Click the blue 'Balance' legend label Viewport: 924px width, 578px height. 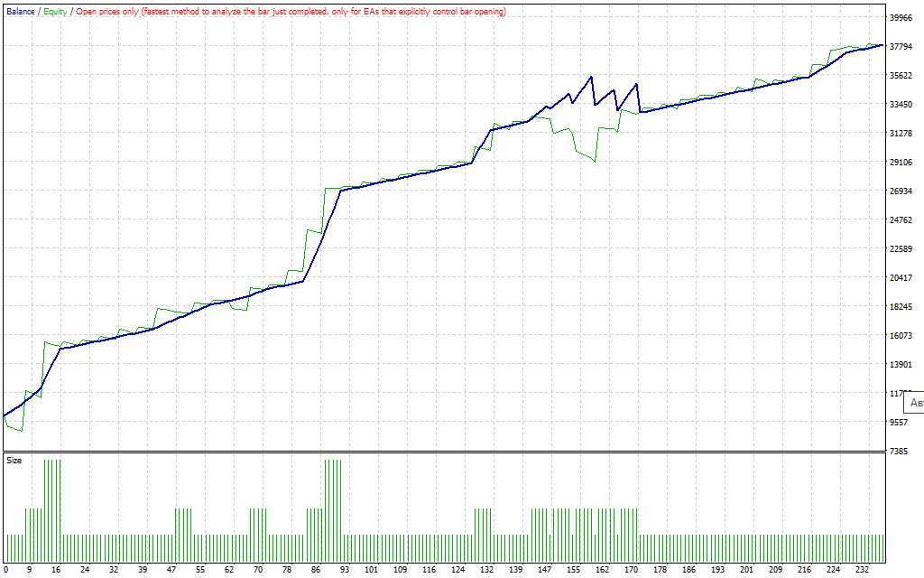coord(20,12)
